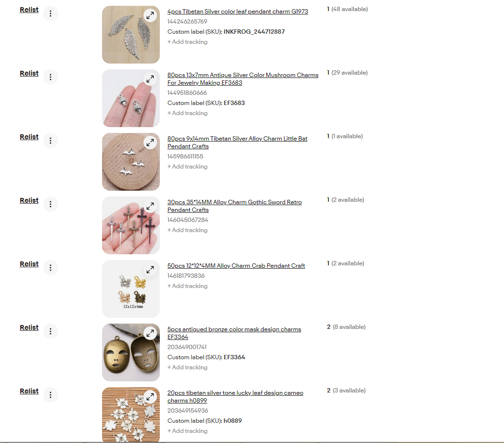Open the bronze mask charms thumbnail
Image resolution: width=504 pixels, height=443 pixels.
tap(131, 352)
